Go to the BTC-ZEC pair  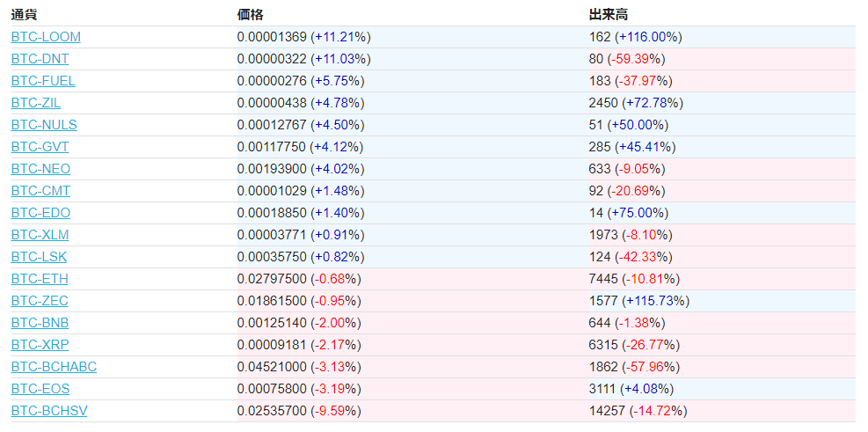click(40, 301)
